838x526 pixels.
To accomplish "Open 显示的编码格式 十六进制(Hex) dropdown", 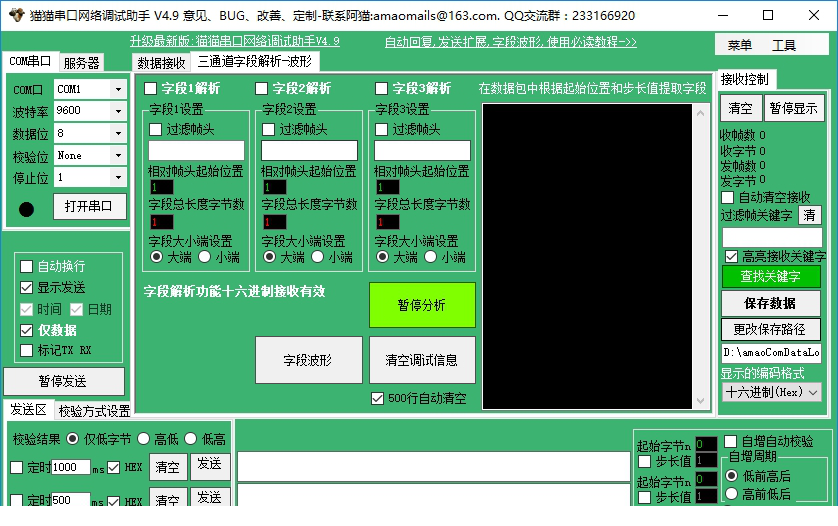I will [771, 392].
